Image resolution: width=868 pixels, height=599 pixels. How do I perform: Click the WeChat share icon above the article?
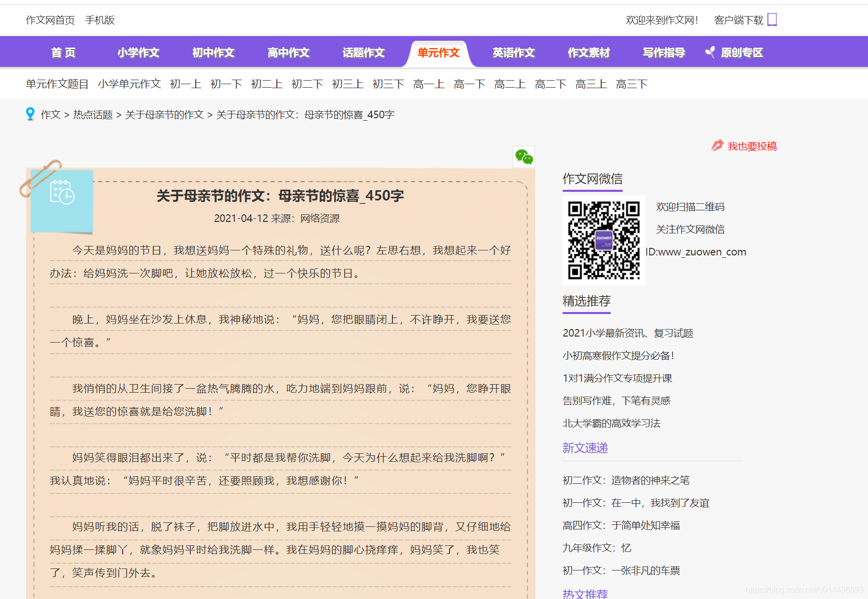pyautogui.click(x=524, y=157)
